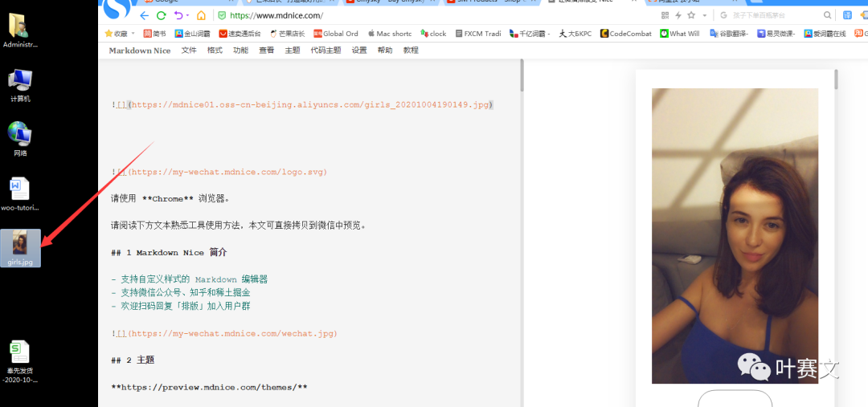
Task: Click heading '## 2 主题' in editor
Action: [133, 360]
